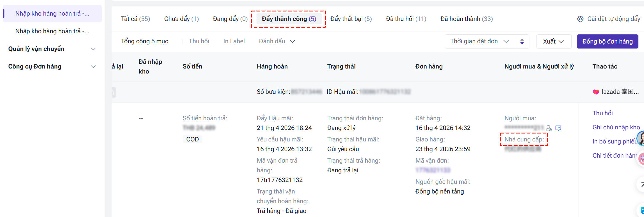The width and height of the screenshot is (644, 217).
Task: Click the In Label button
Action: 234,41
